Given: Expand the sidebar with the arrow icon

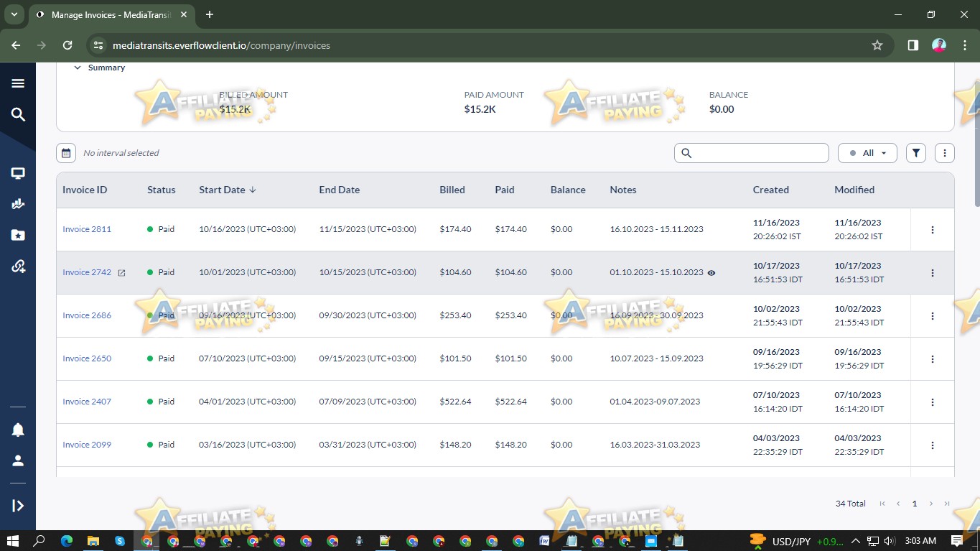Looking at the screenshot, I should [18, 506].
